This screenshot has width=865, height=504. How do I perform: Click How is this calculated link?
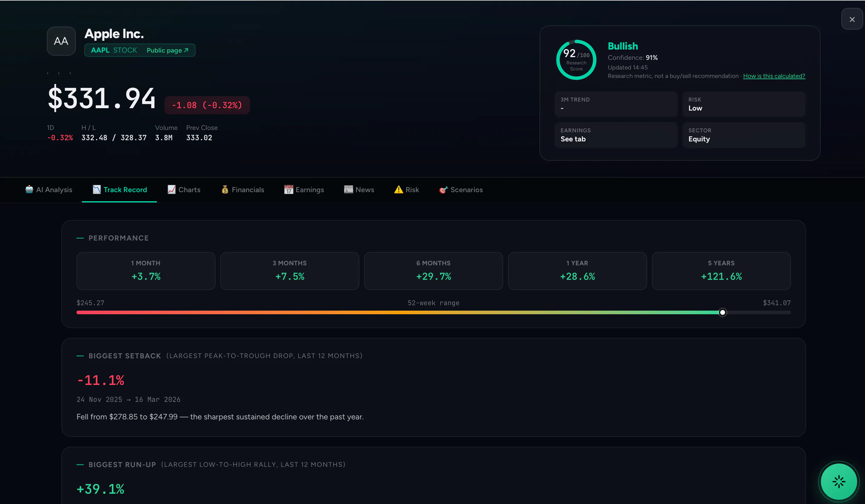tap(774, 76)
